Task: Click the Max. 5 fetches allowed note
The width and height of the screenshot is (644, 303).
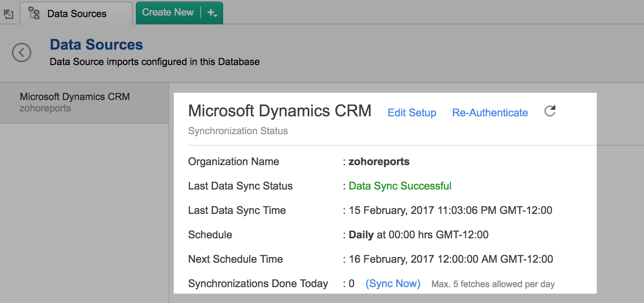Action: [493, 284]
